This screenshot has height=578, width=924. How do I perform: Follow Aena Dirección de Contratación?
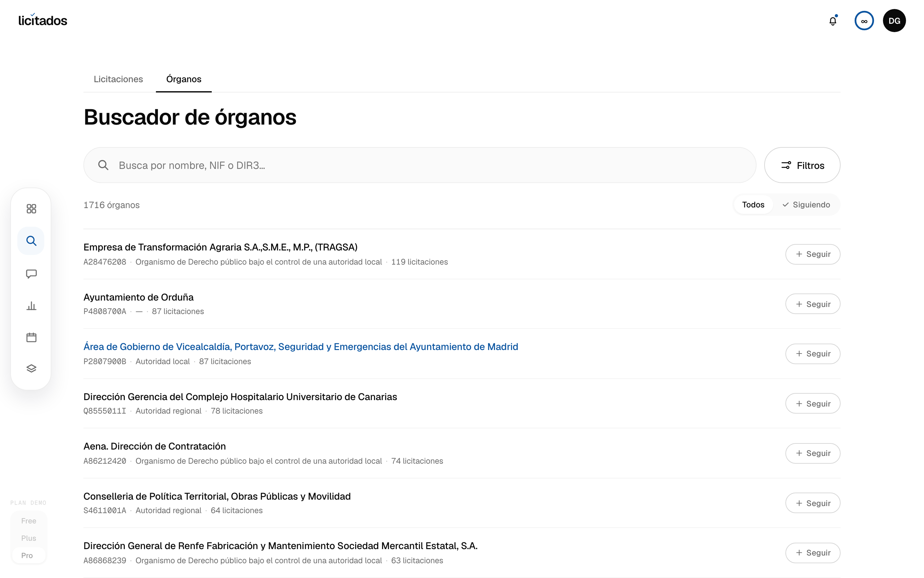pyautogui.click(x=812, y=453)
